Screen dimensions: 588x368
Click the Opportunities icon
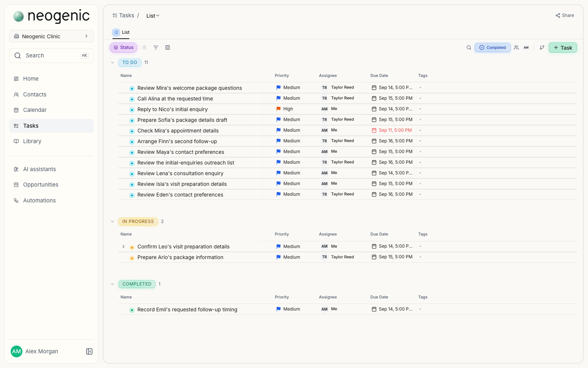(x=16, y=185)
